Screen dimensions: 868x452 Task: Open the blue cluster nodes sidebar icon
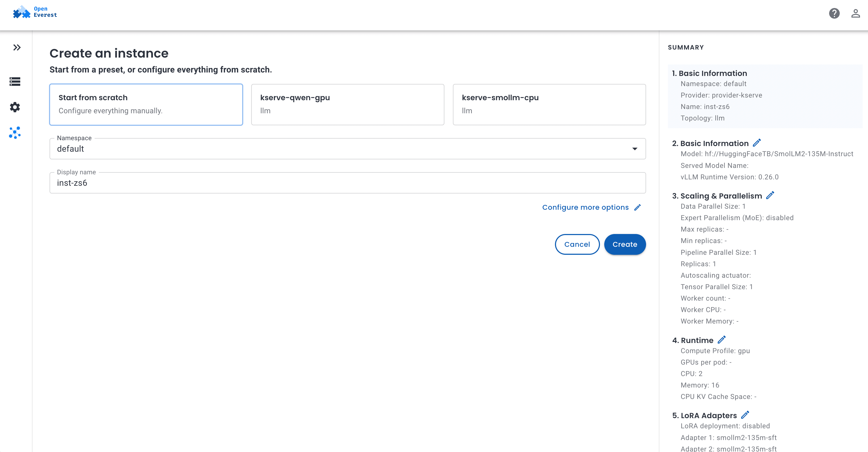[x=15, y=133]
